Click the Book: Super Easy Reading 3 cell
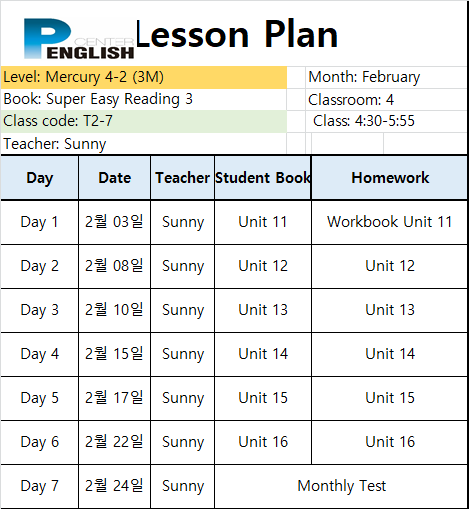The height and width of the screenshot is (517, 476). click(x=144, y=100)
